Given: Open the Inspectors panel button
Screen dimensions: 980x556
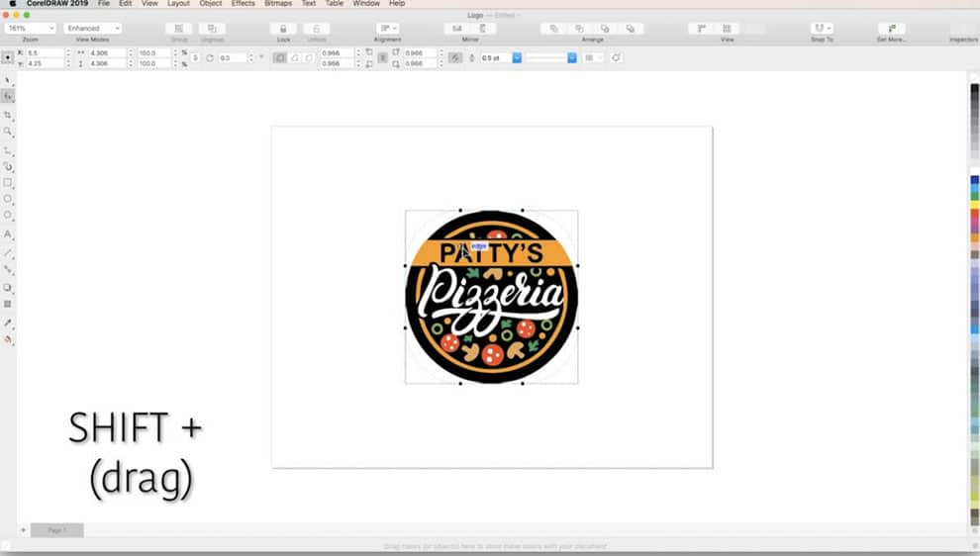Looking at the screenshot, I should 964,29.
